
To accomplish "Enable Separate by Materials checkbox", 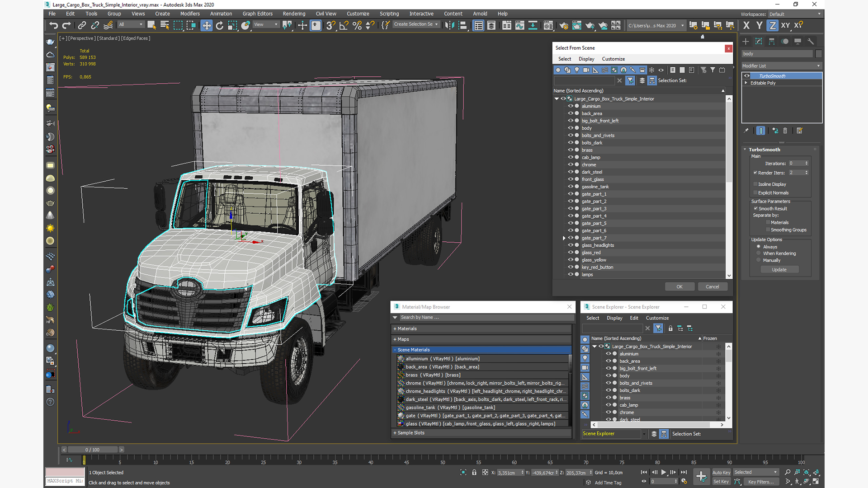I will pos(768,222).
